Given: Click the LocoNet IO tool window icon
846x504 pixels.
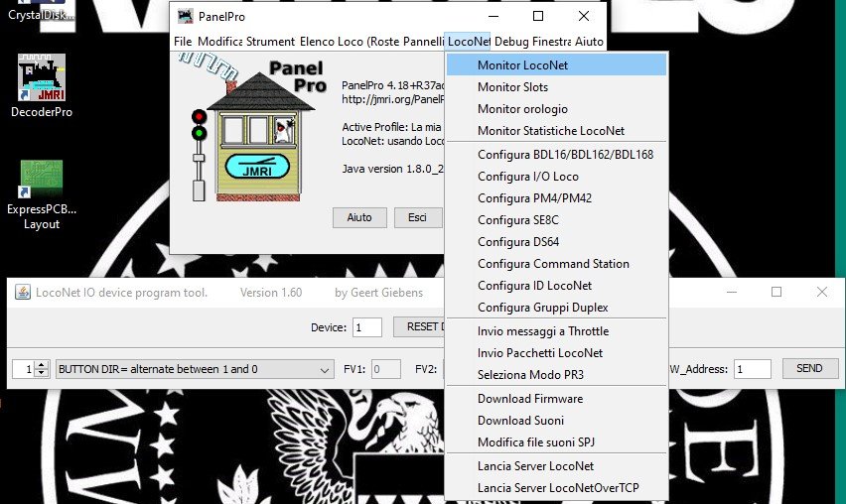Looking at the screenshot, I should pos(22,293).
